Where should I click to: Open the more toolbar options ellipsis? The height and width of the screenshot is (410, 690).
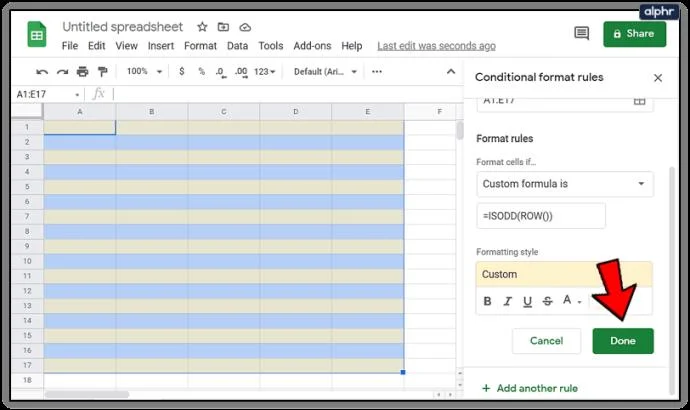click(x=377, y=71)
